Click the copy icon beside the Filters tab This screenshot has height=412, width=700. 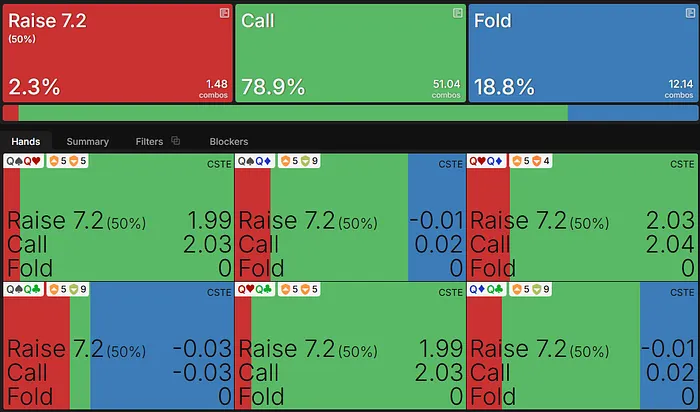click(x=176, y=141)
